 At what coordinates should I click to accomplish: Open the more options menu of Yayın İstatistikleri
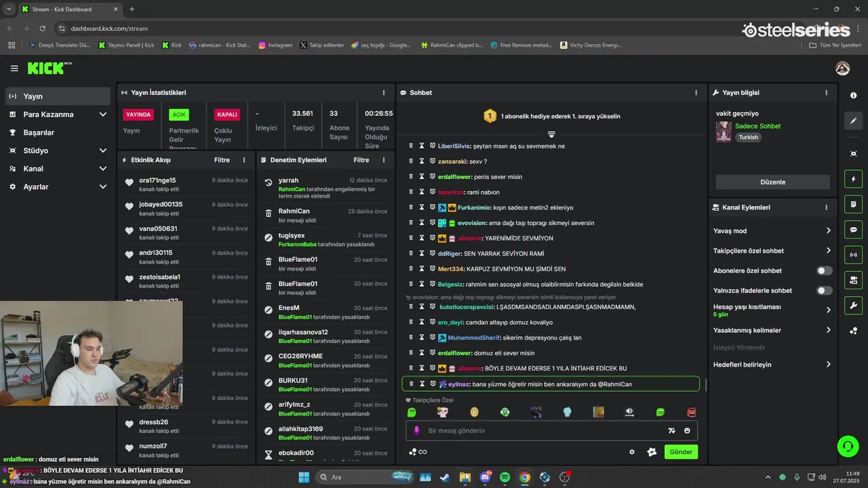(384, 93)
